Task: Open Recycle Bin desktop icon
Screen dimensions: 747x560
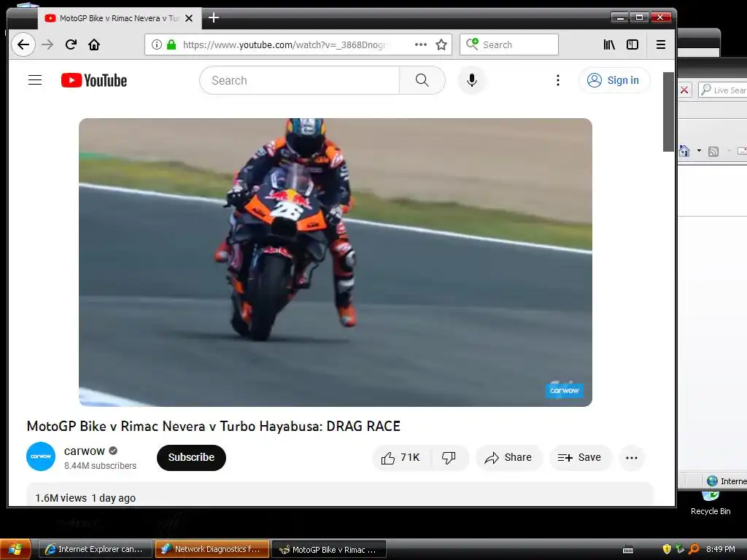Action: pyautogui.click(x=711, y=503)
